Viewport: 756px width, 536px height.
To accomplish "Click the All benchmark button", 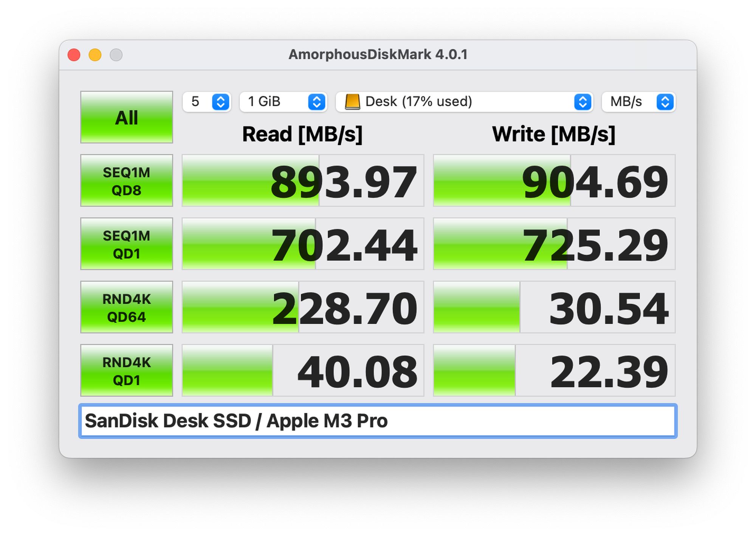I will (126, 117).
